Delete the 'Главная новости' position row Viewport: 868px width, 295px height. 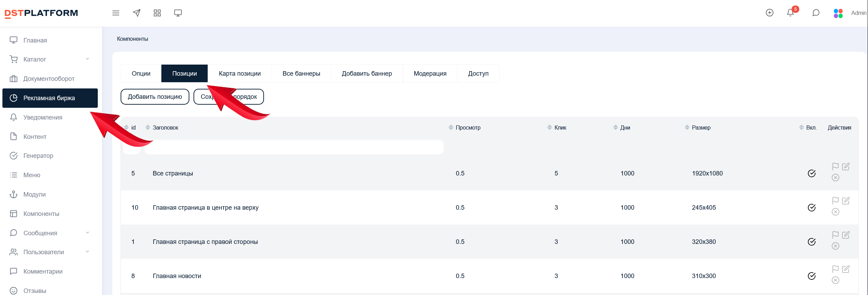836,280
